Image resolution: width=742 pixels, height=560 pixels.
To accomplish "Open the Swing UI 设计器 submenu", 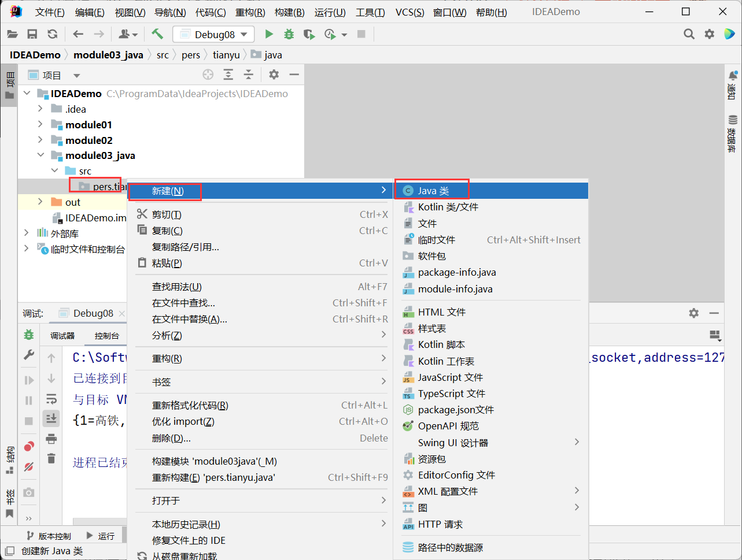I will coord(491,443).
